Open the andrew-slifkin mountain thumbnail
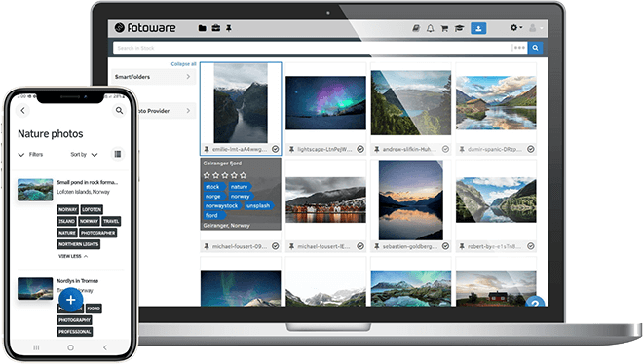Screen dimensions: 643x364 (411, 103)
